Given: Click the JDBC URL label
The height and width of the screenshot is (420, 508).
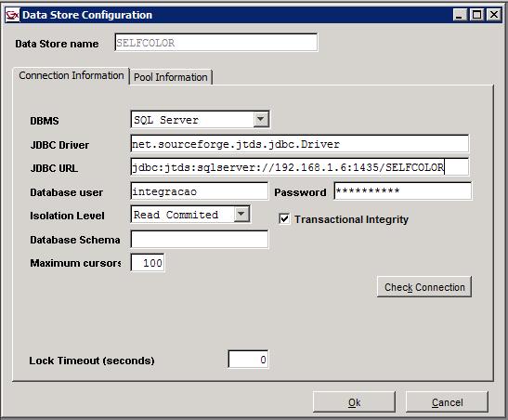Looking at the screenshot, I should [54, 168].
